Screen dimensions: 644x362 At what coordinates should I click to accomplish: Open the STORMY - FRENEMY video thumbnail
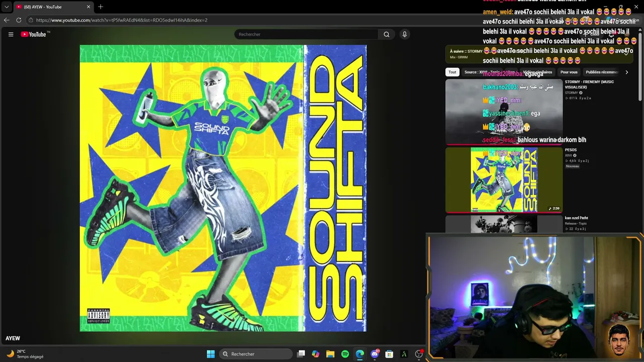[504, 112]
